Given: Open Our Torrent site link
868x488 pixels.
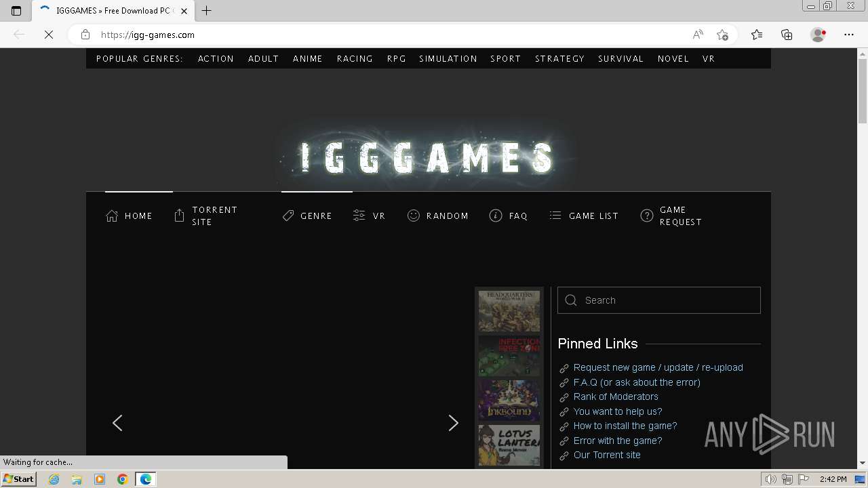Looking at the screenshot, I should point(607,455).
